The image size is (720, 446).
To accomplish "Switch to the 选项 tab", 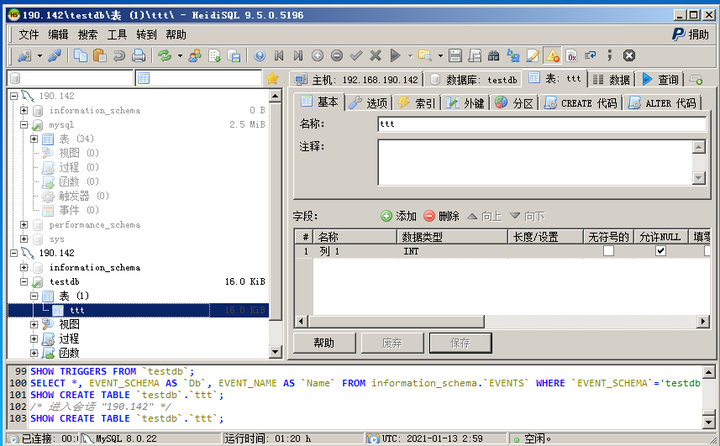I will click(369, 103).
